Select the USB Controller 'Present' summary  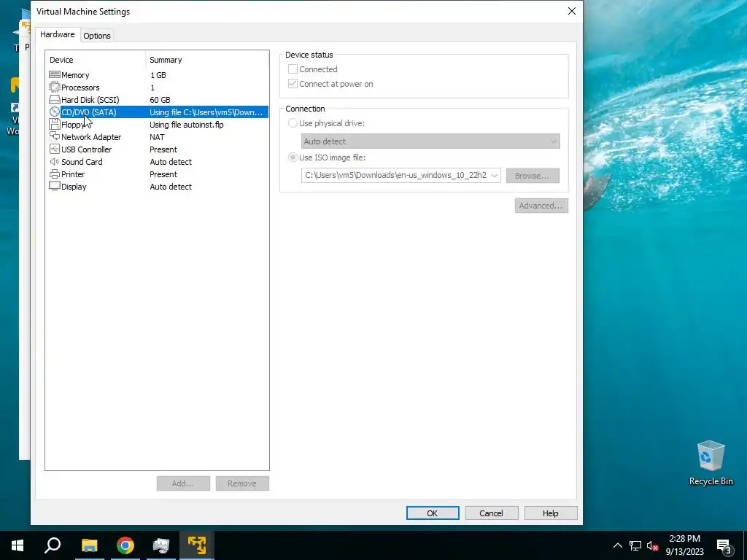[x=163, y=149]
